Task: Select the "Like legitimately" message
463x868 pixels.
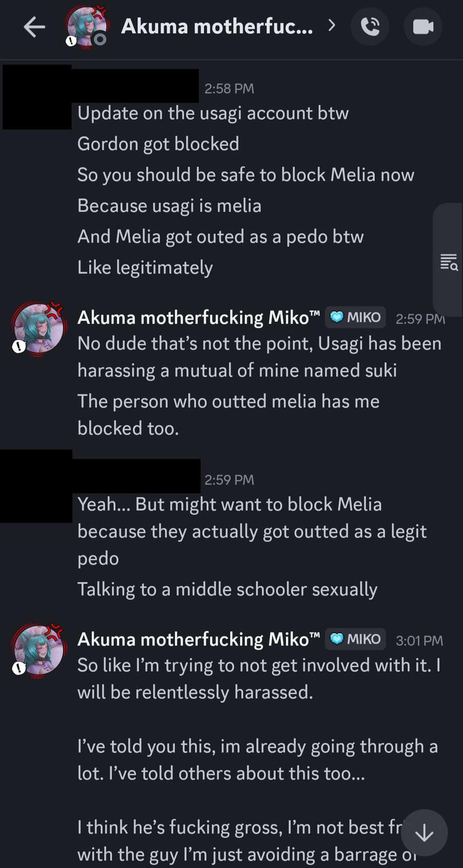Action: pos(145,267)
